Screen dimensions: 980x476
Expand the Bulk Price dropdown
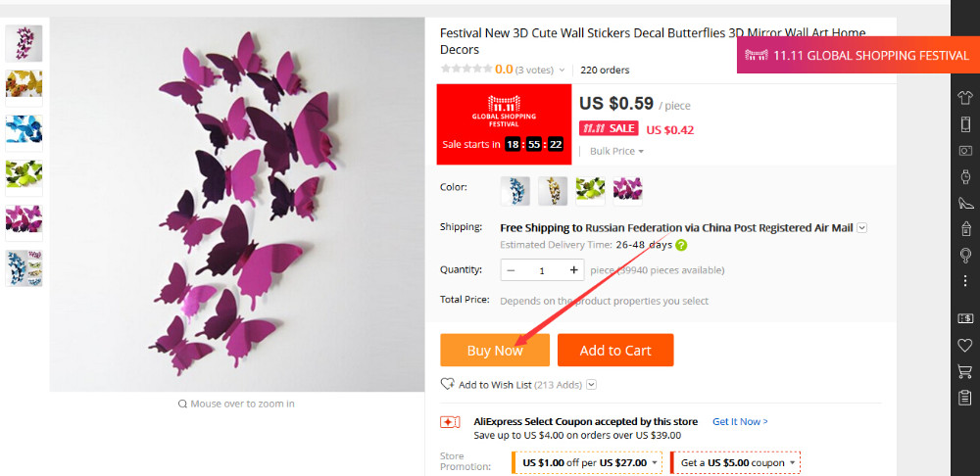[x=617, y=151]
